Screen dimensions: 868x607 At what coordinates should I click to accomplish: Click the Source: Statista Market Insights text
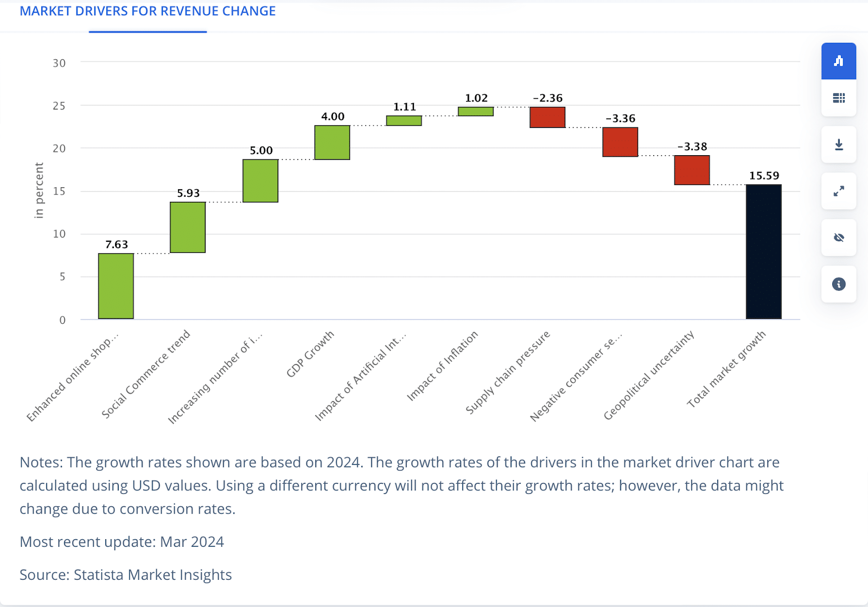pyautogui.click(x=126, y=575)
